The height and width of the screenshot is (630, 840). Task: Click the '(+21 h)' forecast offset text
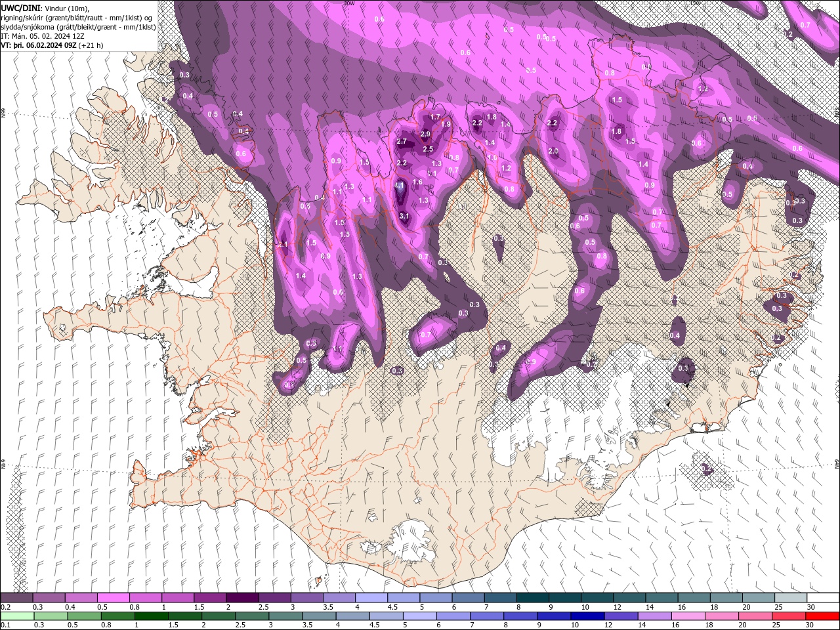(x=91, y=45)
